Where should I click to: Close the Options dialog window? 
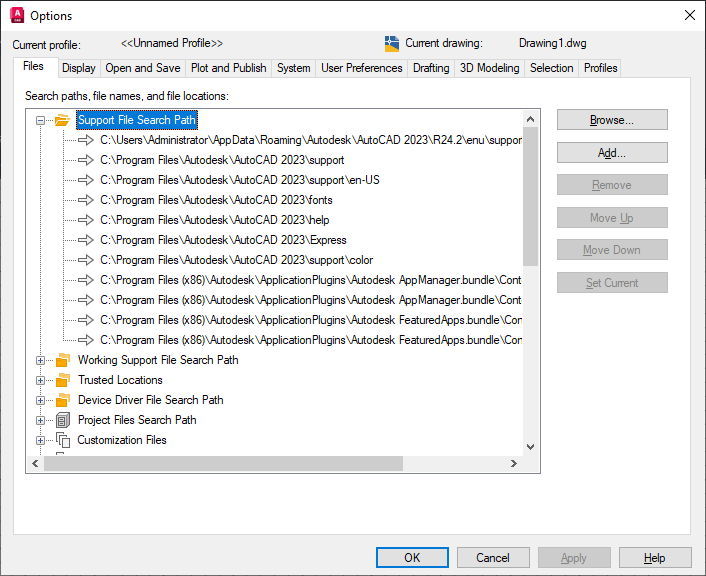(689, 15)
